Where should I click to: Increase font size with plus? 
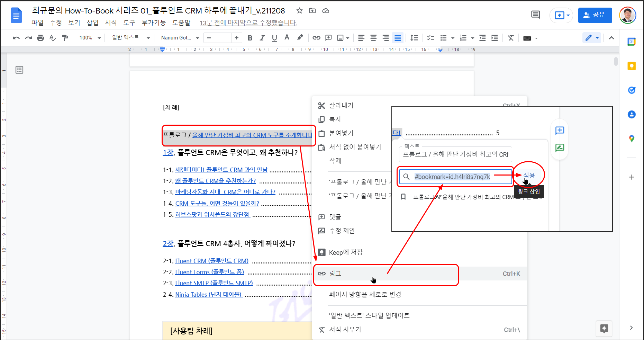point(237,38)
